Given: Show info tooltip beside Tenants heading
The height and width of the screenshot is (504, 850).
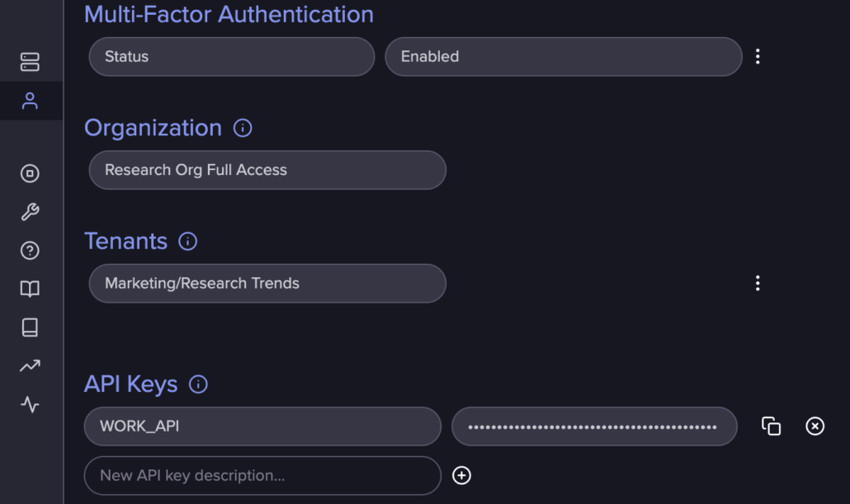Looking at the screenshot, I should [x=188, y=242].
